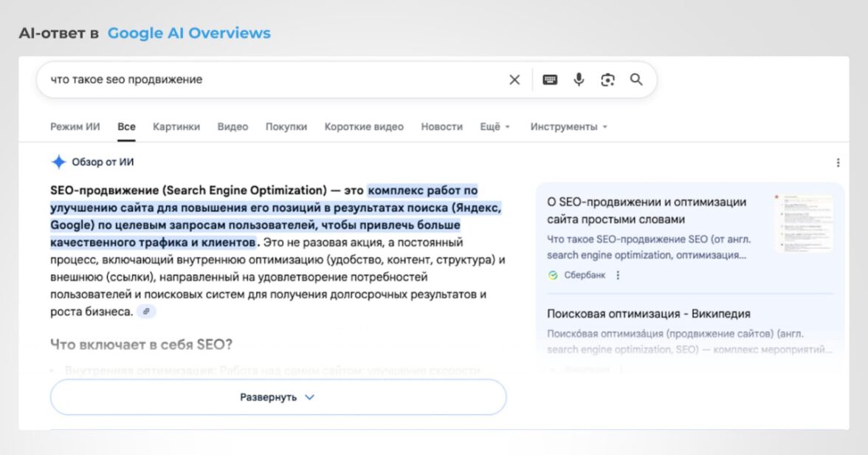Screen dimensions: 868x455
Task: Click the source link chip icon after the paragraph
Action: pos(146,312)
